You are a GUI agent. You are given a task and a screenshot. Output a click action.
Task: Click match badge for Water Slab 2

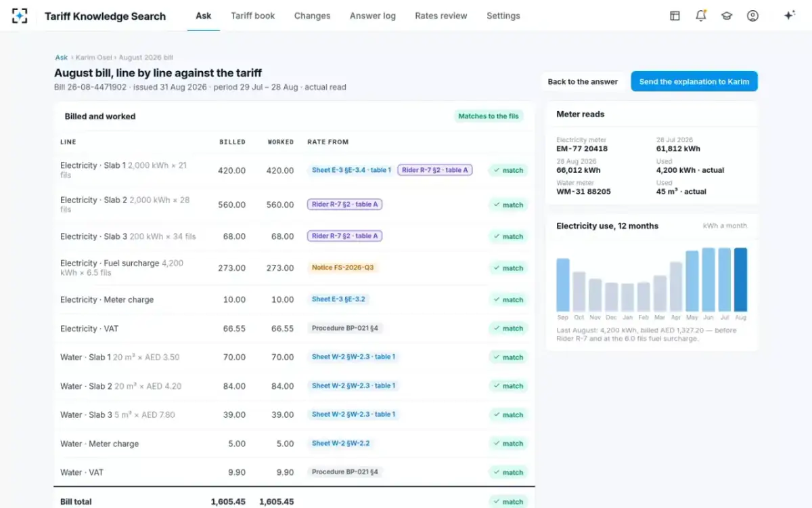pos(508,386)
